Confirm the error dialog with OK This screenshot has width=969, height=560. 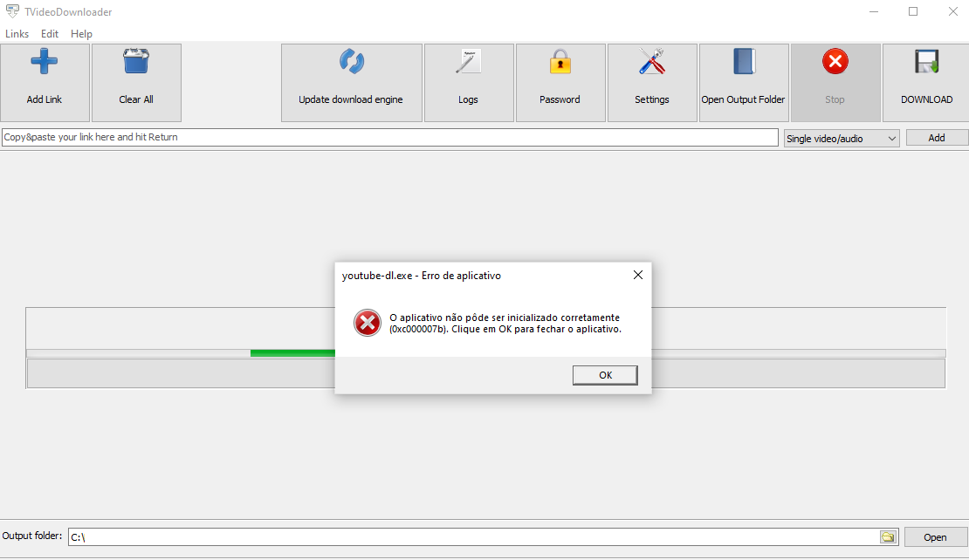[x=605, y=375]
